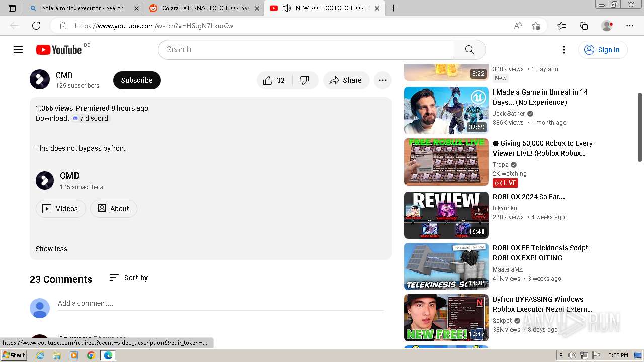Open the Edge profile icon

tap(607, 26)
